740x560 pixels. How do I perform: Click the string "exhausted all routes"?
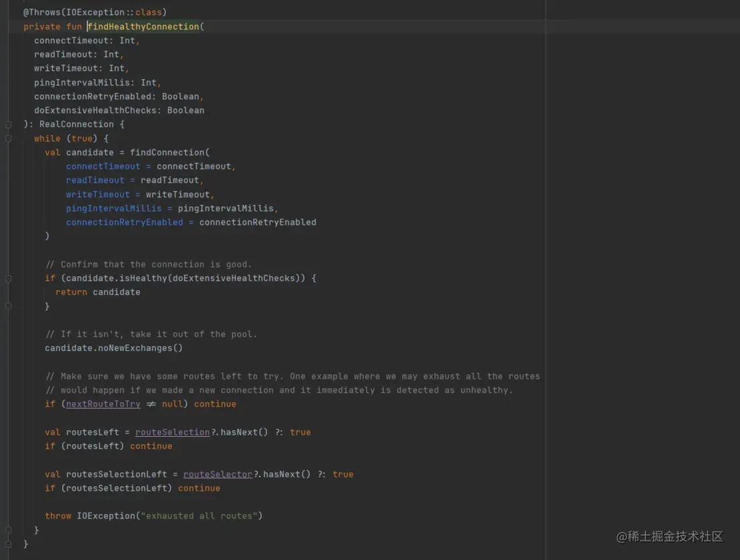(199, 516)
